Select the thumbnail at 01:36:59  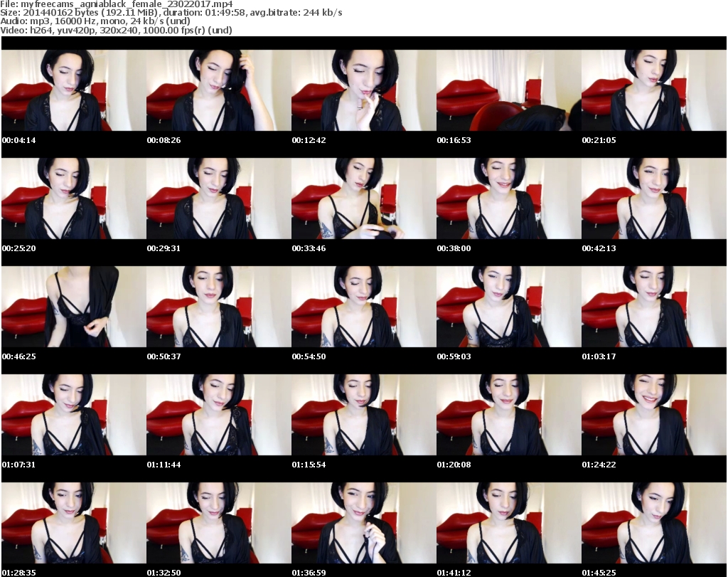click(x=364, y=523)
